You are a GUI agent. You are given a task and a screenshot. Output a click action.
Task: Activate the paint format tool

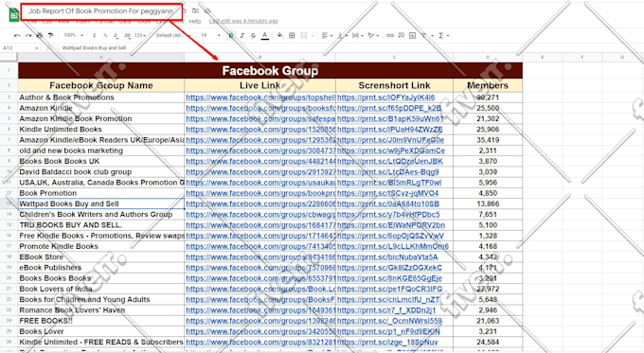[x=50, y=36]
